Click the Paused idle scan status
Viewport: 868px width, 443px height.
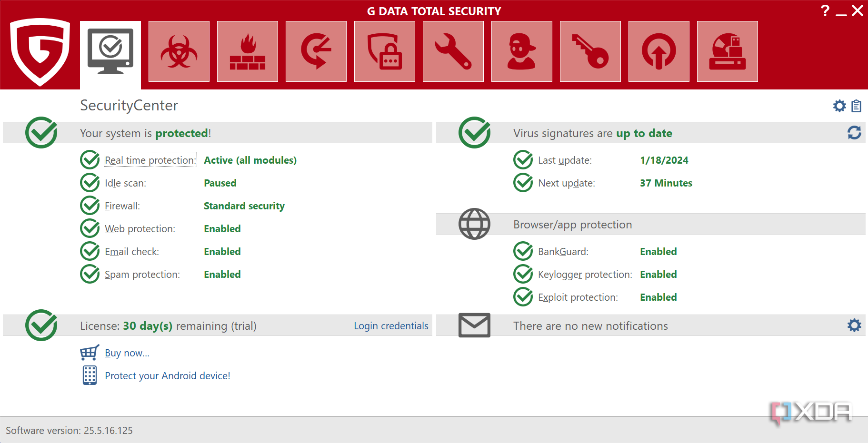point(220,183)
